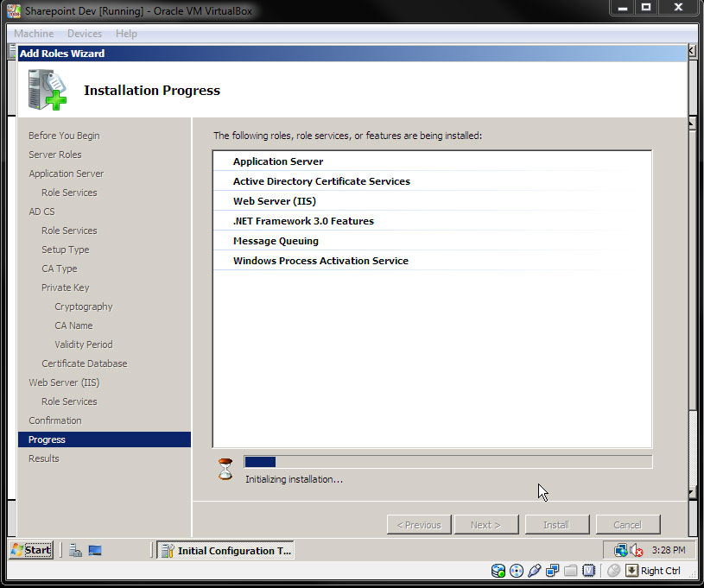Click Installation Progress heading
704x588 pixels.
click(x=152, y=90)
